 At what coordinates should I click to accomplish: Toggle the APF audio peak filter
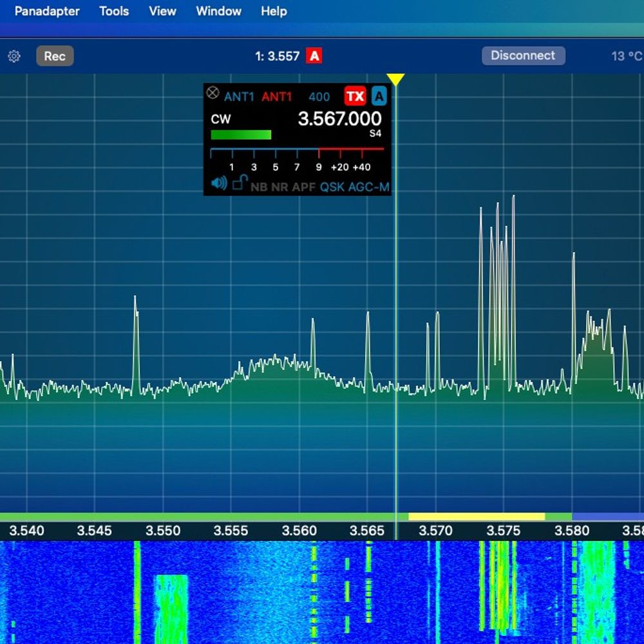click(303, 187)
